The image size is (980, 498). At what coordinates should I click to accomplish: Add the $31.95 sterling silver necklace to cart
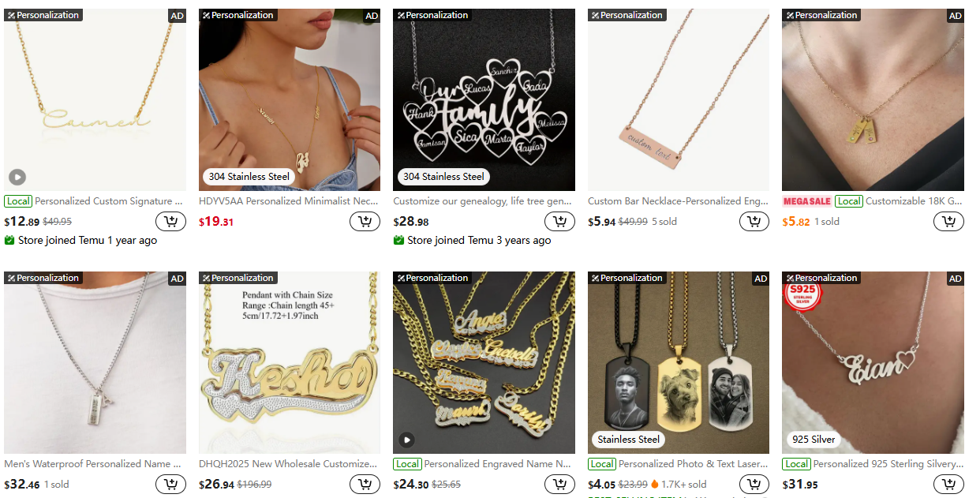point(948,485)
